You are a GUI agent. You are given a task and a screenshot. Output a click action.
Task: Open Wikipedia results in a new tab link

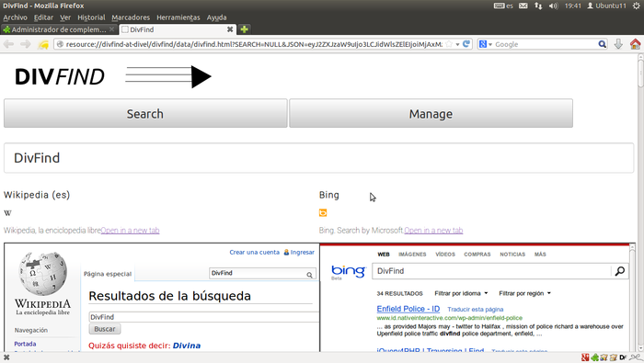(x=130, y=231)
